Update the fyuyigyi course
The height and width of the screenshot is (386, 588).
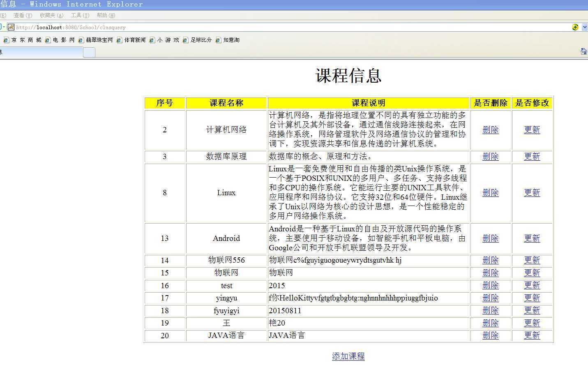click(532, 310)
